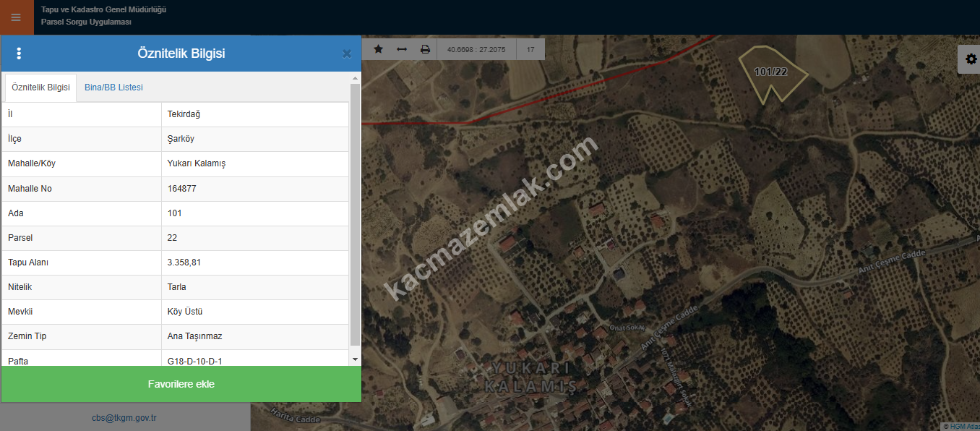
Task: Close the Öznitelik Bilgisi panel
Action: point(347,54)
